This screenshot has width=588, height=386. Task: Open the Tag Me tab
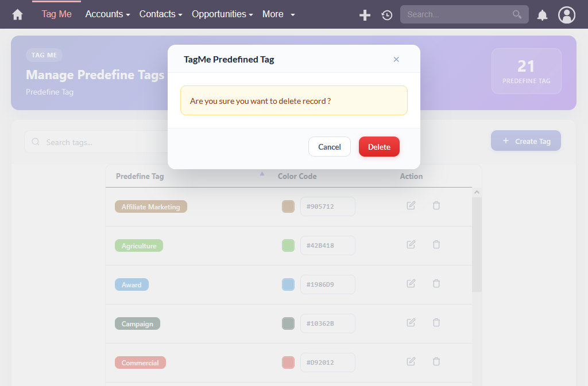57,14
